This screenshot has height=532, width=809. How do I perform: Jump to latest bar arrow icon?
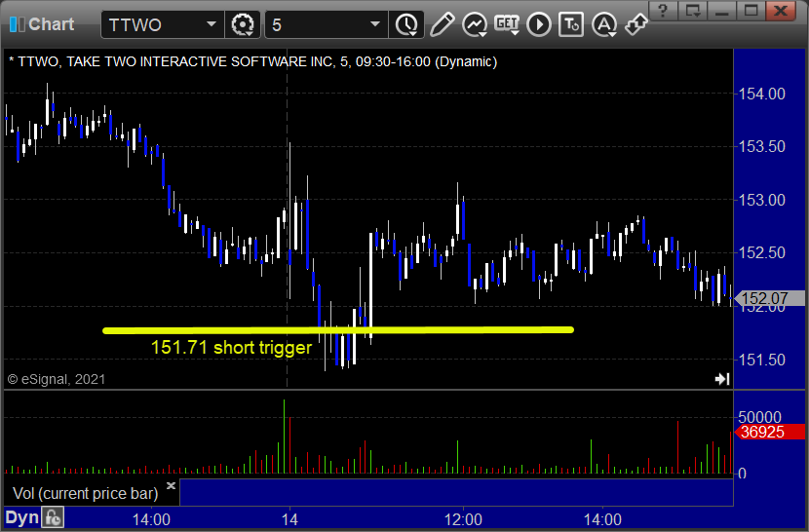722,379
